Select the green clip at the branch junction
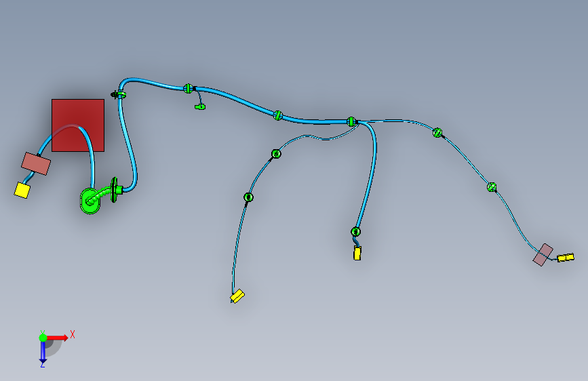Viewport: 588px width, 381px height. (351, 121)
